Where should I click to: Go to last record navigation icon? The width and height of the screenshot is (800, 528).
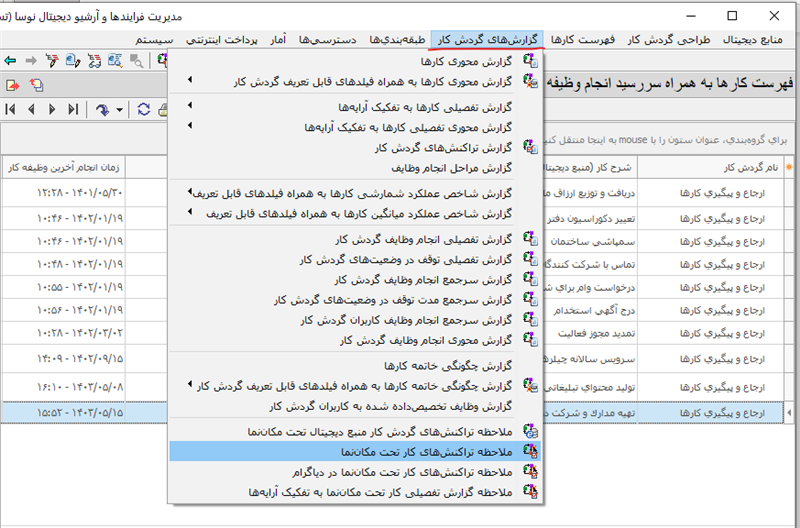(x=72, y=109)
